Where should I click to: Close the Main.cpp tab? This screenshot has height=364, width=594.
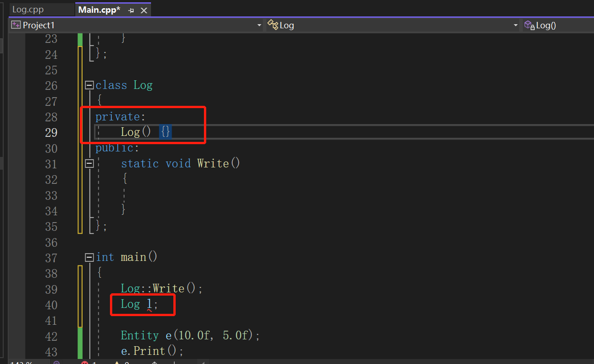point(144,10)
